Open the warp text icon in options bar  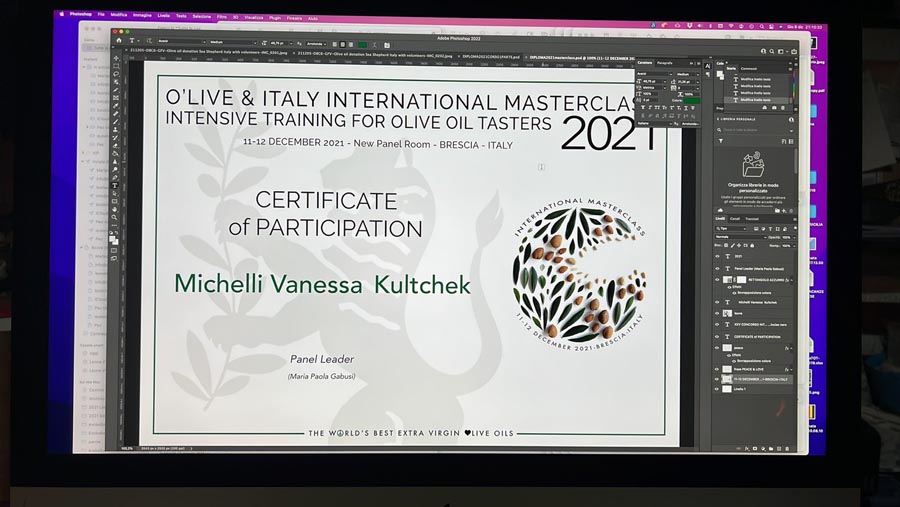pos(374,45)
